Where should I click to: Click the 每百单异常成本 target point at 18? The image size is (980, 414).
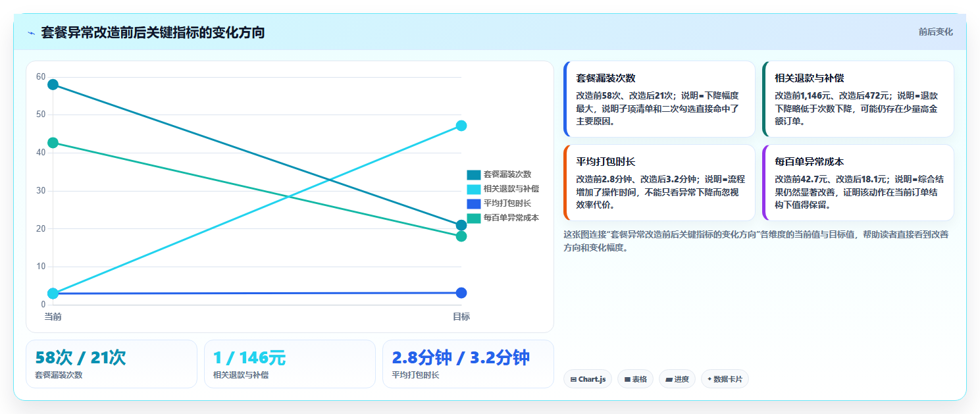pyautogui.click(x=461, y=236)
